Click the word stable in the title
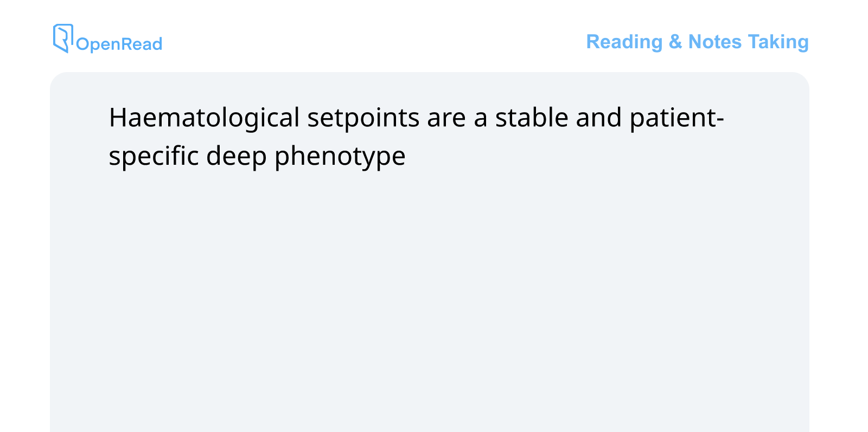Image resolution: width=868 pixels, height=432 pixels. [x=532, y=118]
